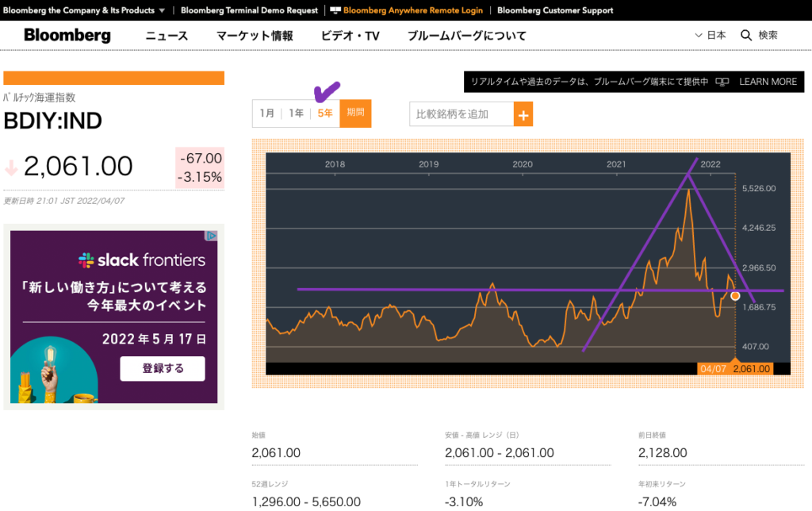
Task: Click the slack frontiers logo
Action: (x=141, y=259)
